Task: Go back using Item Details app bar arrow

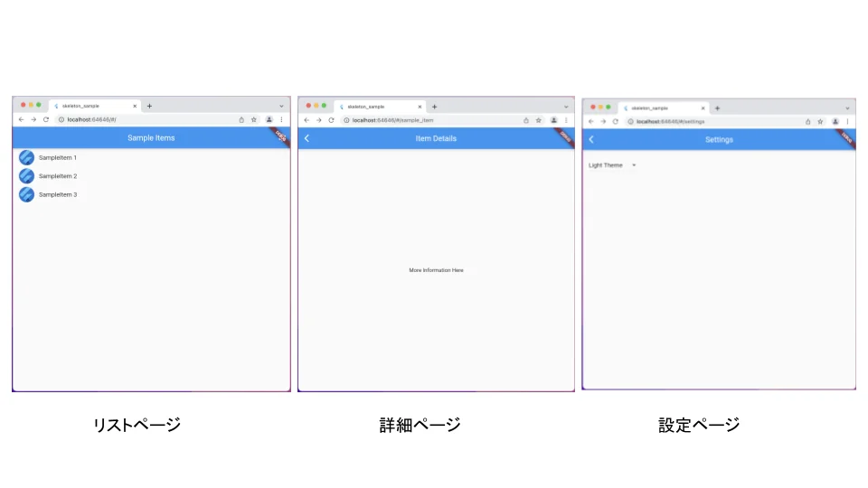Action: (307, 138)
